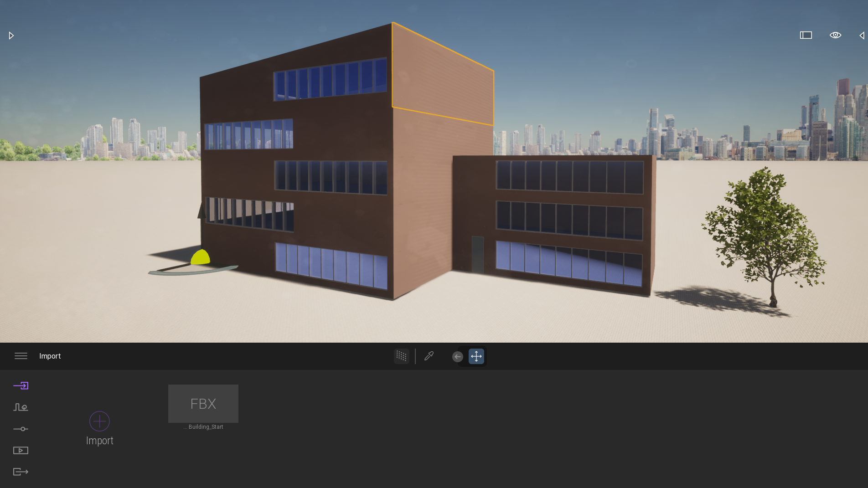
Task: Open the Media sidebar icon
Action: coord(21,450)
